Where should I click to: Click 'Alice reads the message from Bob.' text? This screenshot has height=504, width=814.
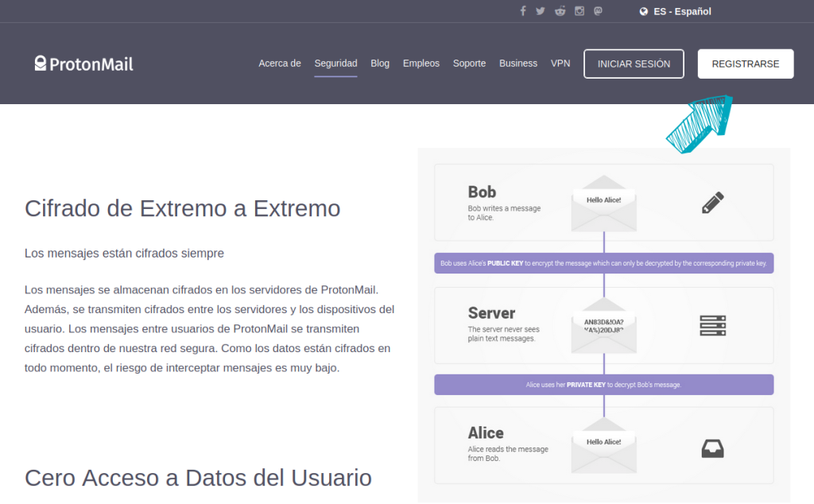coord(508,454)
